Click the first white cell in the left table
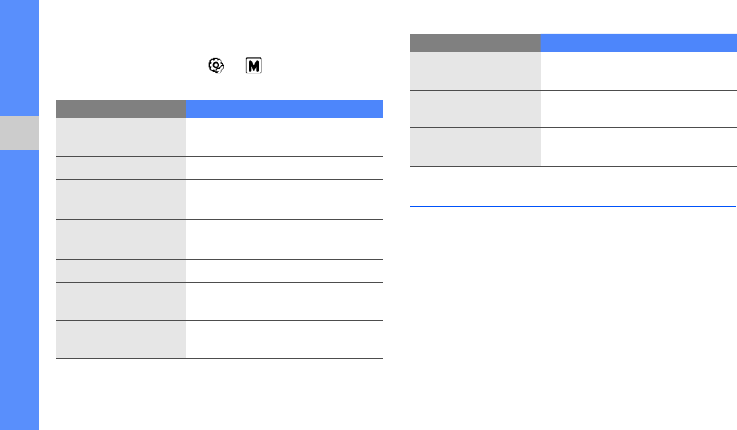This screenshot has height=430, width=737. (284, 137)
